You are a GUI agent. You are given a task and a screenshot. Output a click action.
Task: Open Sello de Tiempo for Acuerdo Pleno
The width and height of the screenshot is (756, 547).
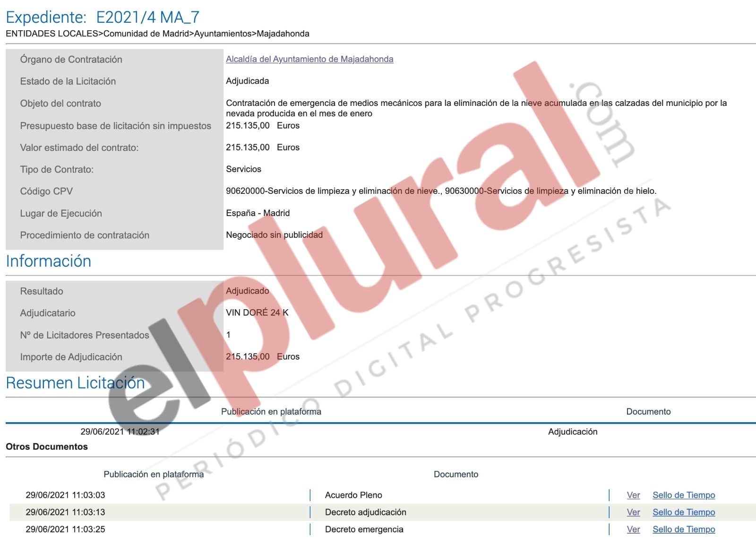pyautogui.click(x=684, y=495)
